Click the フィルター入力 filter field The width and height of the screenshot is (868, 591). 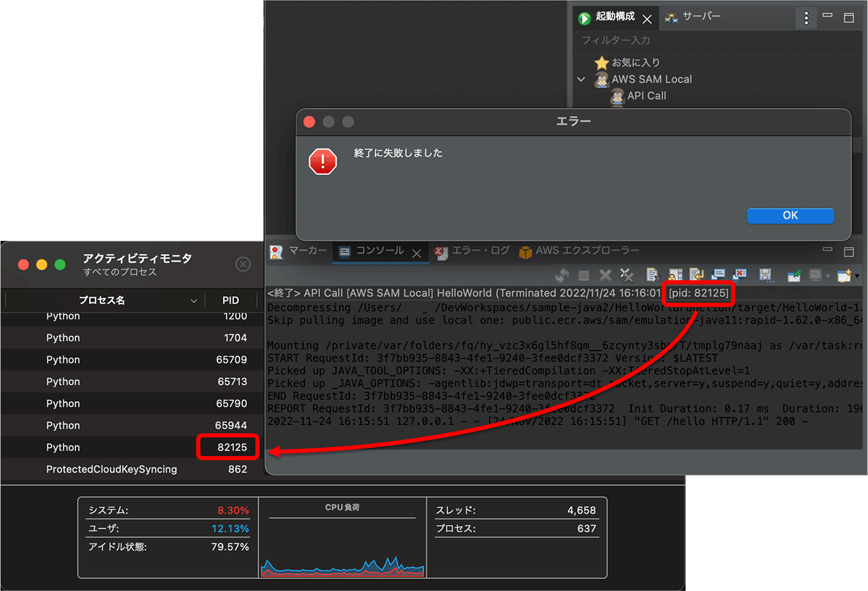[682, 40]
